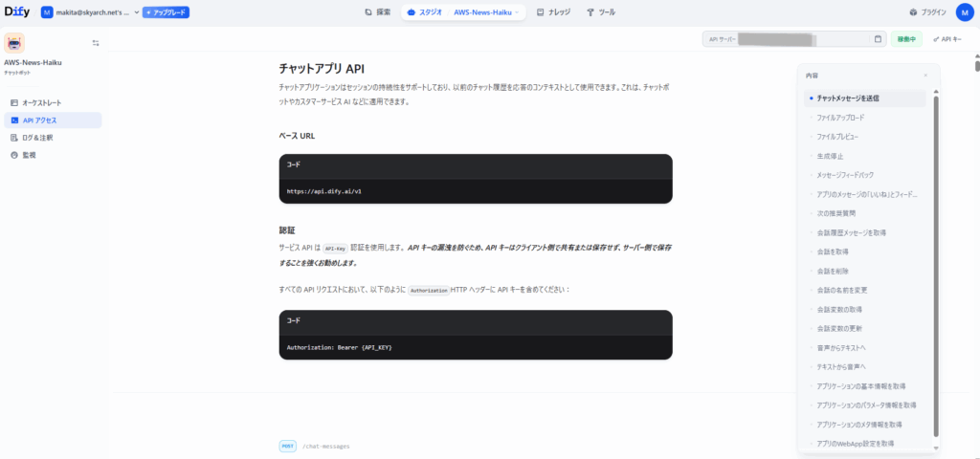Click the sidebar collapse toggle icon
The height and width of the screenshot is (459, 980).
pos(96,43)
